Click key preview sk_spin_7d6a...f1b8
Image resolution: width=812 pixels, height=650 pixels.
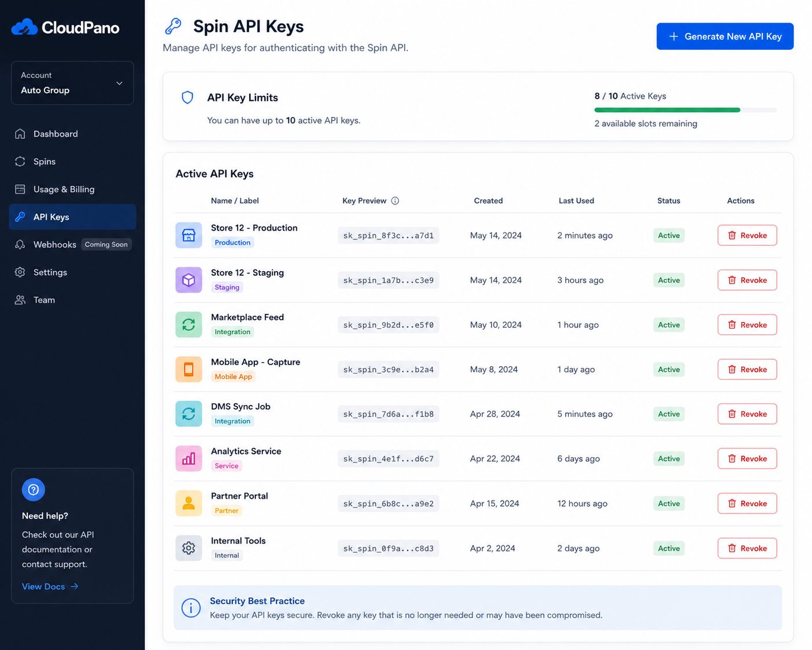[388, 414]
